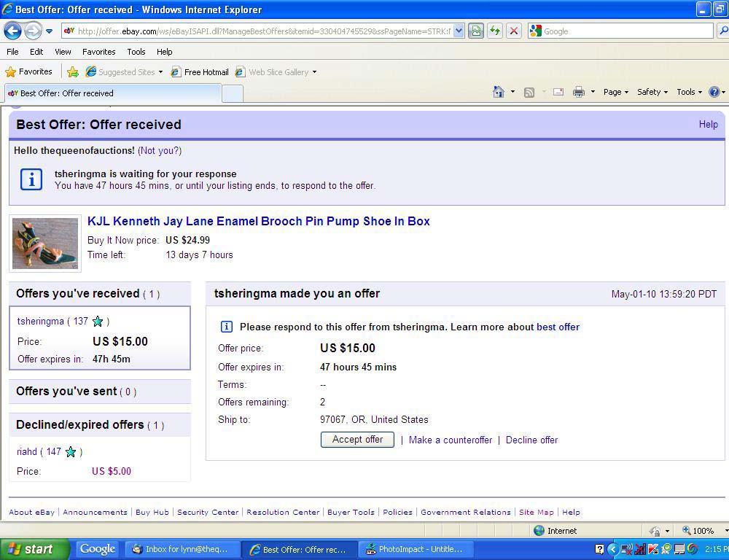Click the shoe brooch item thumbnail

[45, 244]
